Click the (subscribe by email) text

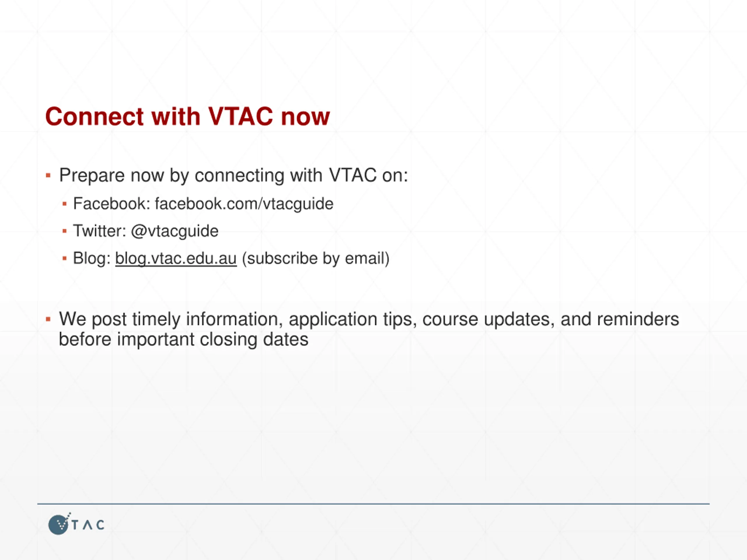point(316,259)
